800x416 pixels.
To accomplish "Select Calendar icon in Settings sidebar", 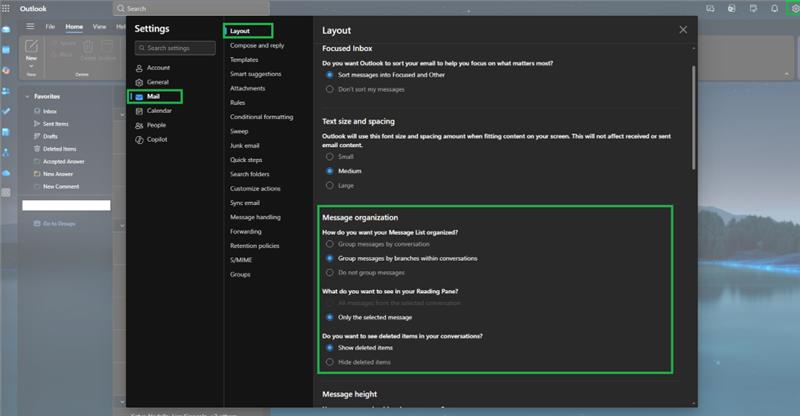I will click(139, 111).
